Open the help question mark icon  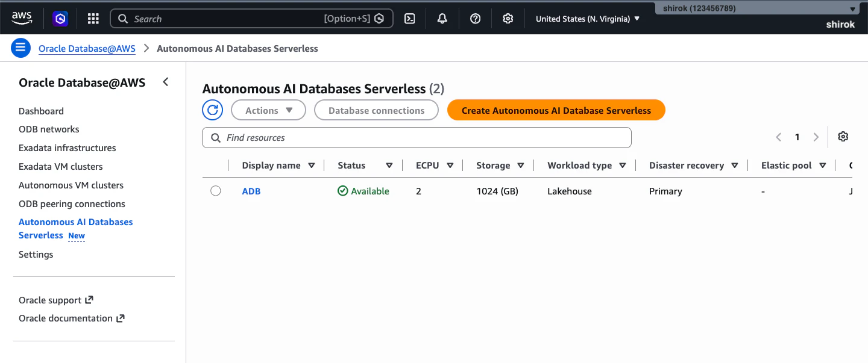tap(476, 19)
